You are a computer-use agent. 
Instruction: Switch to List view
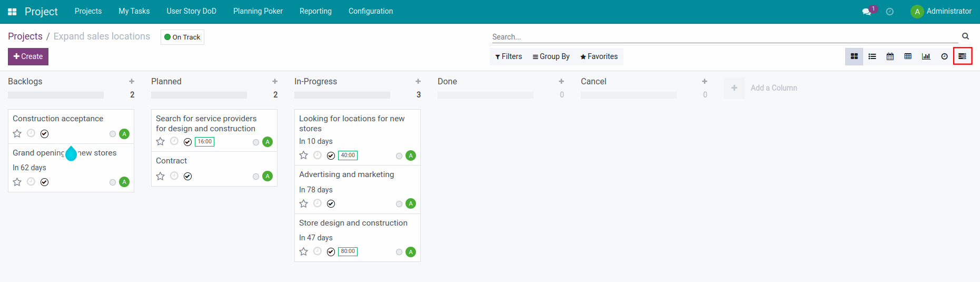pyautogui.click(x=872, y=56)
